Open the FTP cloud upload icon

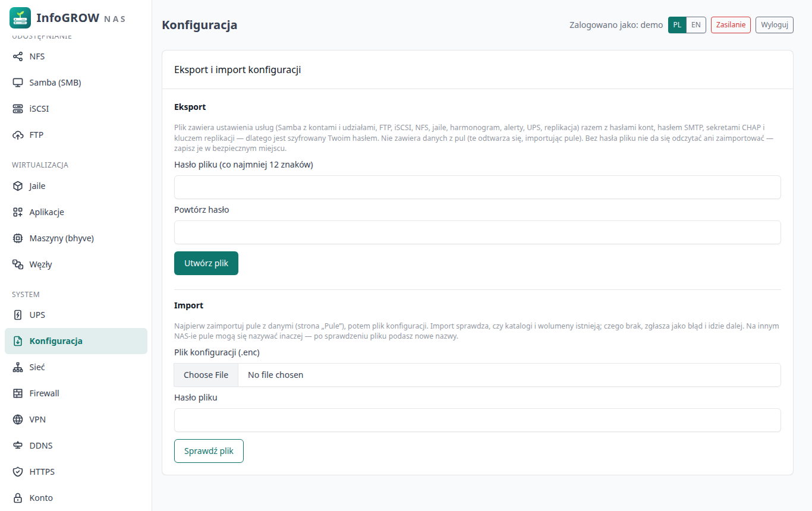[18, 135]
